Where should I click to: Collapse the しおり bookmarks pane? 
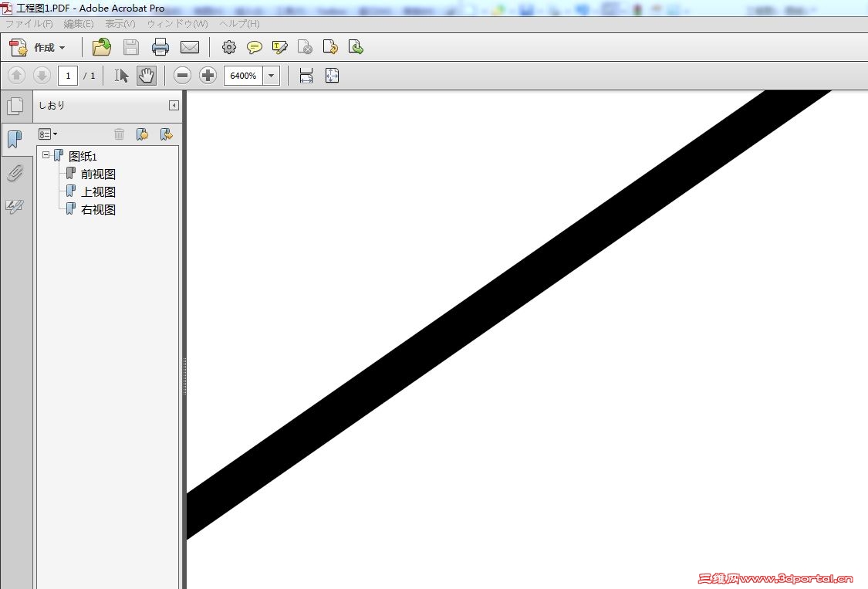pos(174,105)
